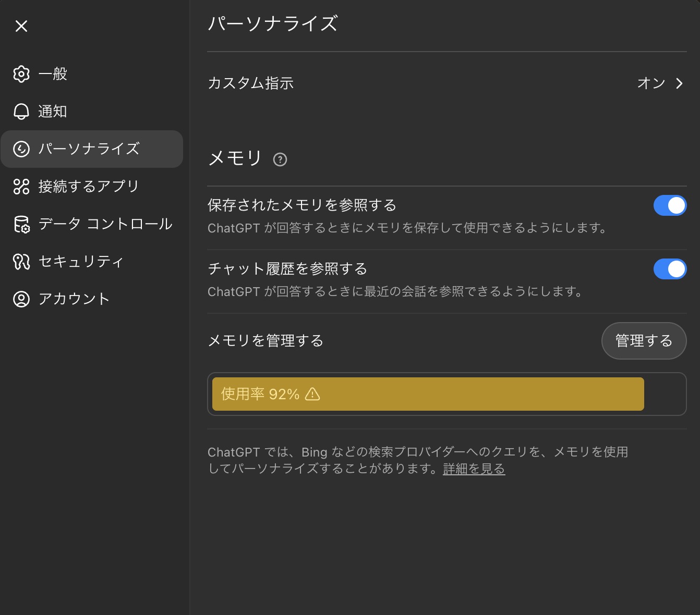Toggle チャット履歴を参照する switch

(670, 269)
